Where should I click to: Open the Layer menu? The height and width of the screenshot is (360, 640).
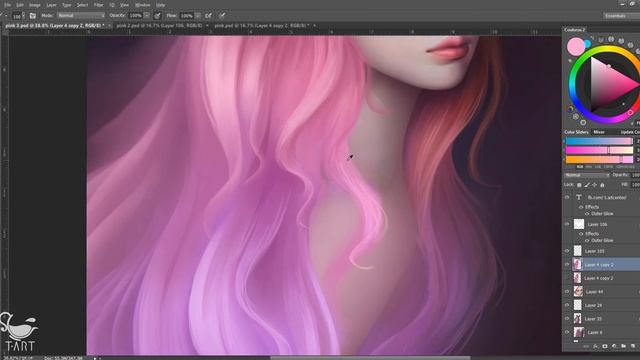[x=51, y=5]
